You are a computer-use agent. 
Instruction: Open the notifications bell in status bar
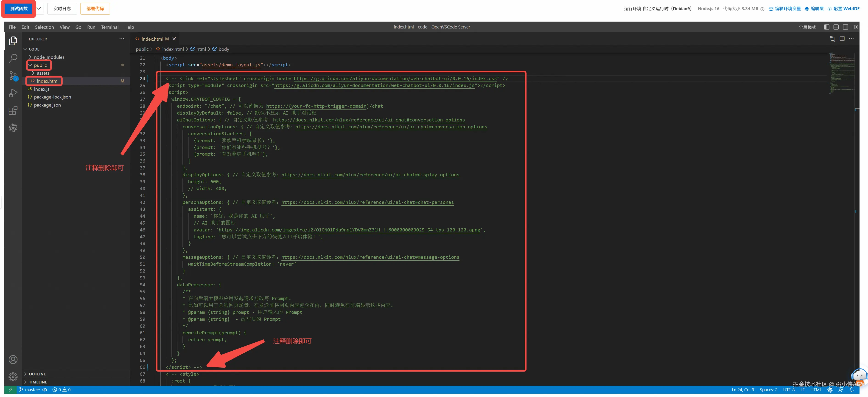coord(851,390)
